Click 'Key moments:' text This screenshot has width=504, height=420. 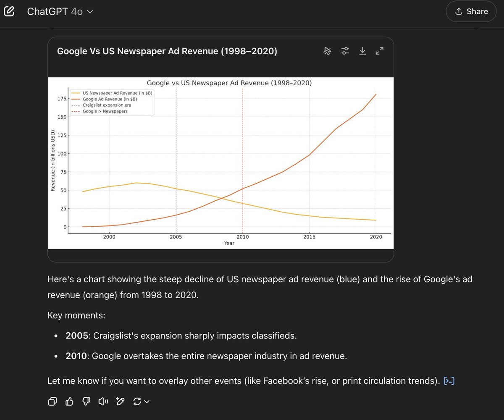coord(76,315)
